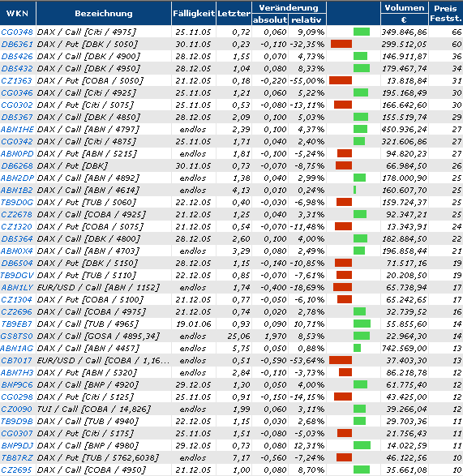The image size is (463, 476).
Task: Open the TB9D0G warrant link
Action: click(x=17, y=202)
